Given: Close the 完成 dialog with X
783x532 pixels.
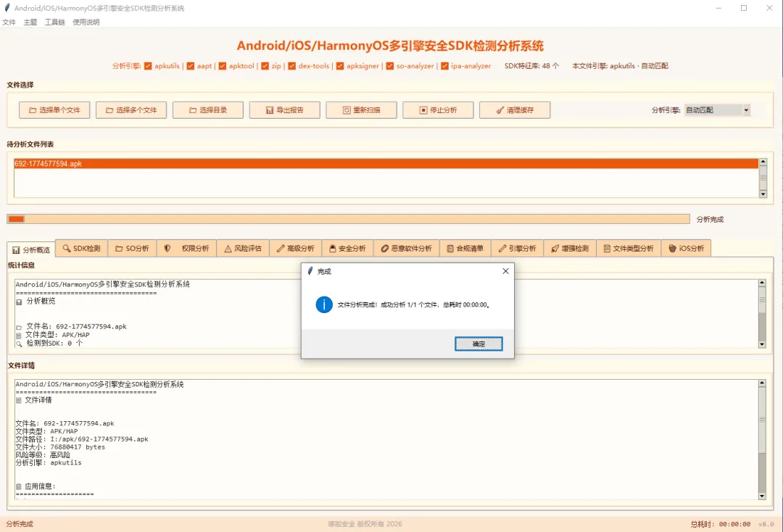Looking at the screenshot, I should pyautogui.click(x=505, y=271).
